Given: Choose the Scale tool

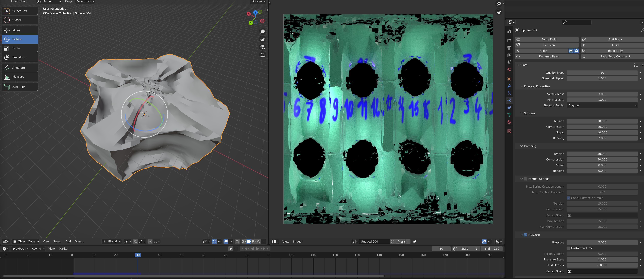Looking at the screenshot, I should click(20, 48).
